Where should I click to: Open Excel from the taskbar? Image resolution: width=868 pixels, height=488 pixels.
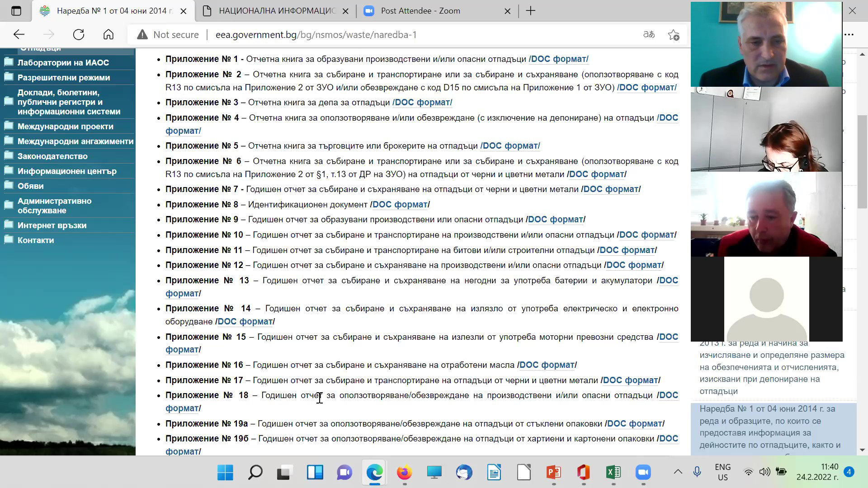(x=613, y=473)
